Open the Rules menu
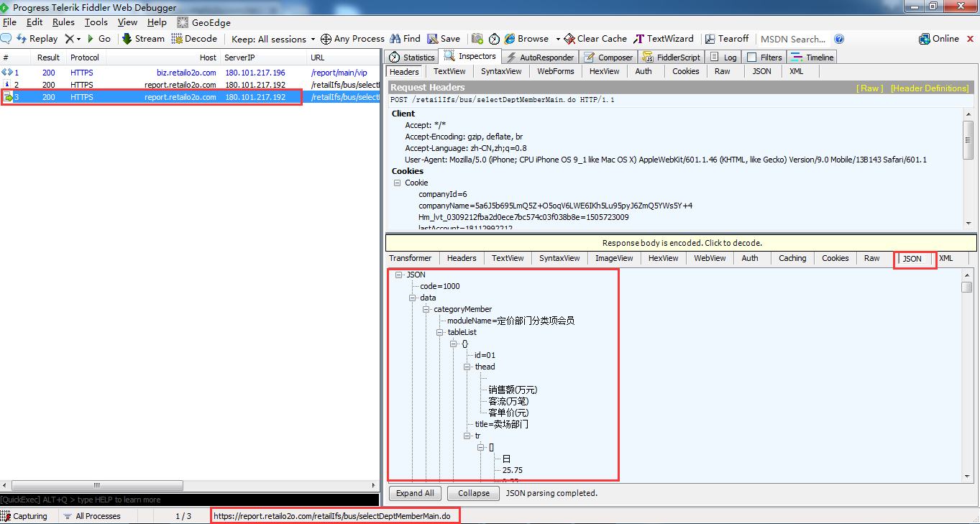The width and height of the screenshot is (980, 524). click(63, 22)
